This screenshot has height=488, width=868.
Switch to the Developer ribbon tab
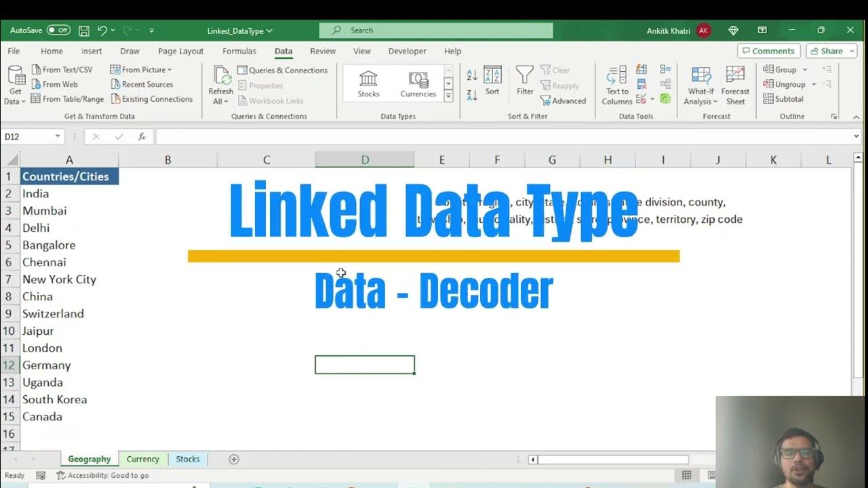(x=408, y=51)
